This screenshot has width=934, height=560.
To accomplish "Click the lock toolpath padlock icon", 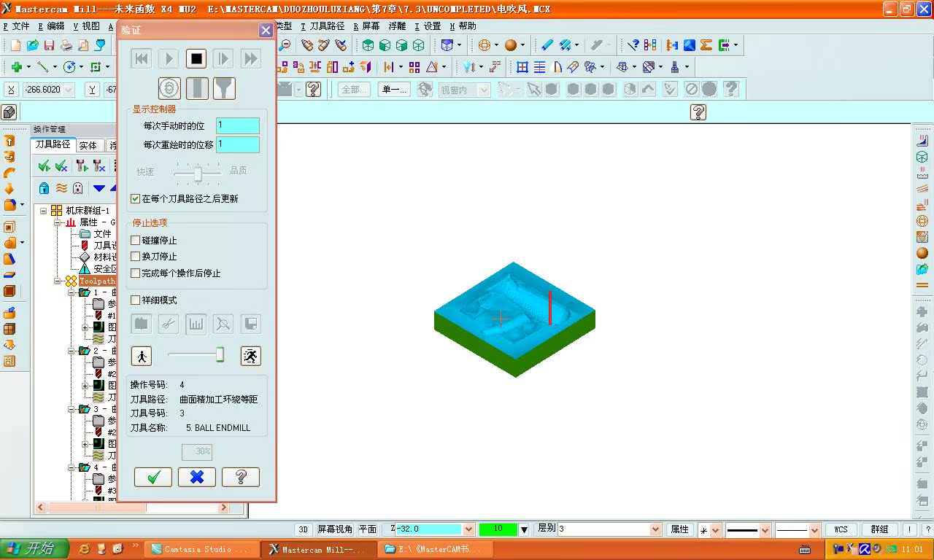I will tap(44, 188).
